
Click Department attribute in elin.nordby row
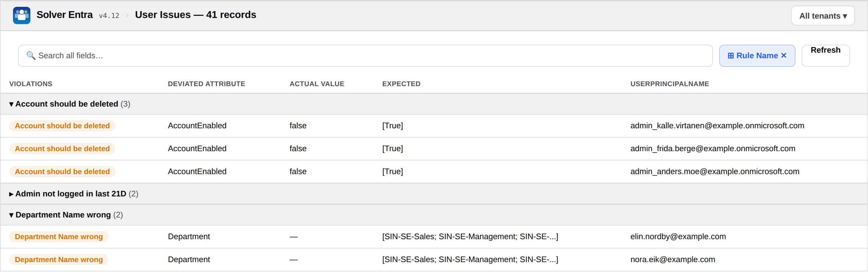pos(189,236)
